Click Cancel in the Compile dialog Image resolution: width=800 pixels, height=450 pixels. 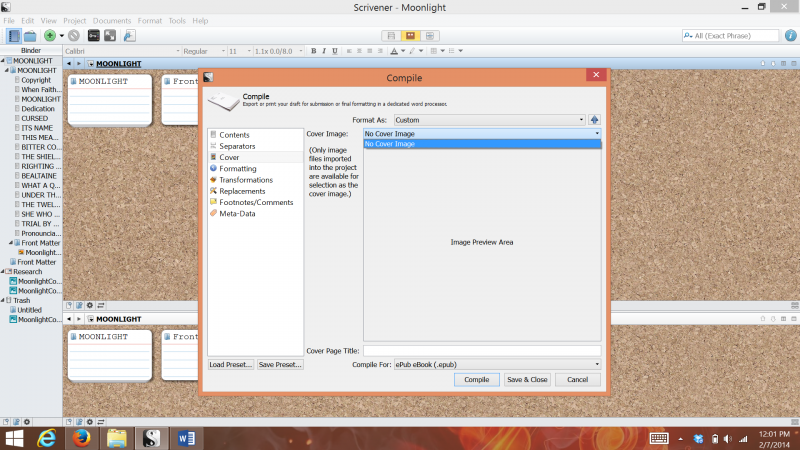577,380
